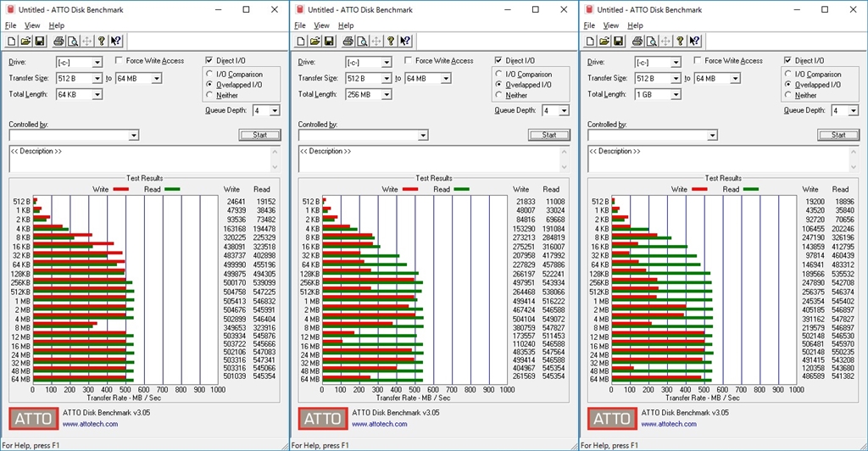Enable Force Write Access in 64 KB window

120,61
